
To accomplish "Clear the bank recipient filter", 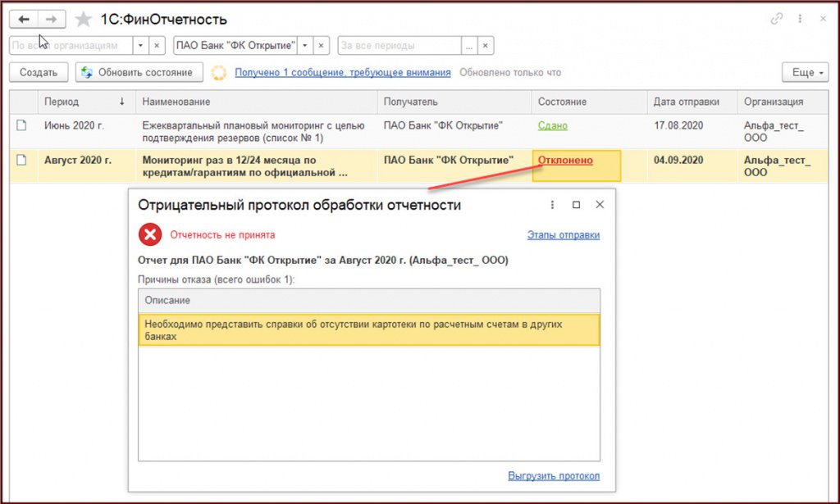I will click(322, 46).
